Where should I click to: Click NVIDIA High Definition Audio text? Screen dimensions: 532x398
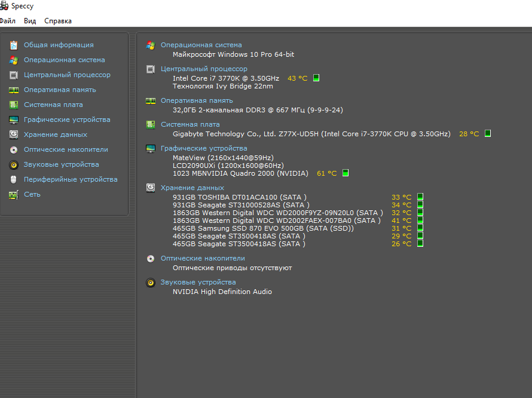point(222,292)
